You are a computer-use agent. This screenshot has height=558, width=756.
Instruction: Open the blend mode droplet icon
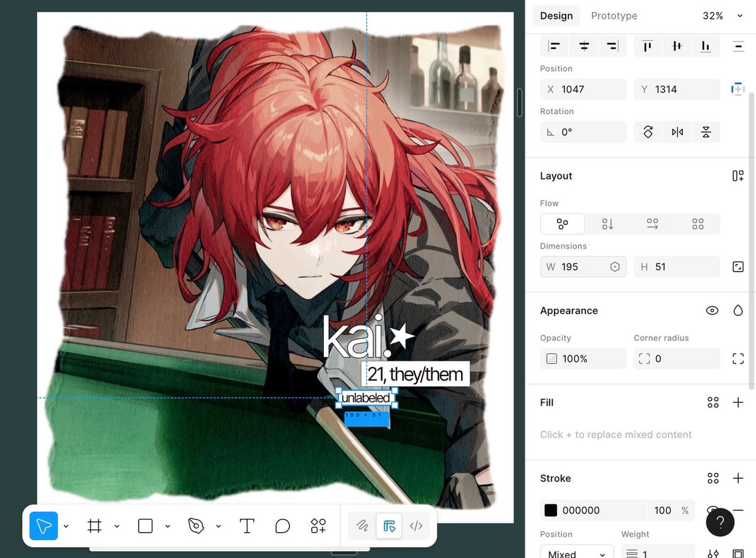click(738, 310)
